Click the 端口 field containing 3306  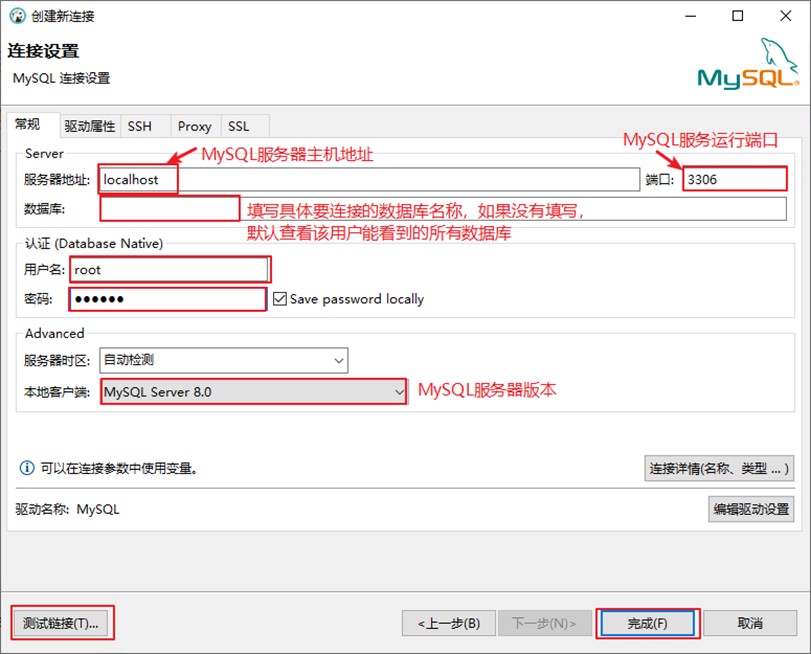(x=734, y=179)
